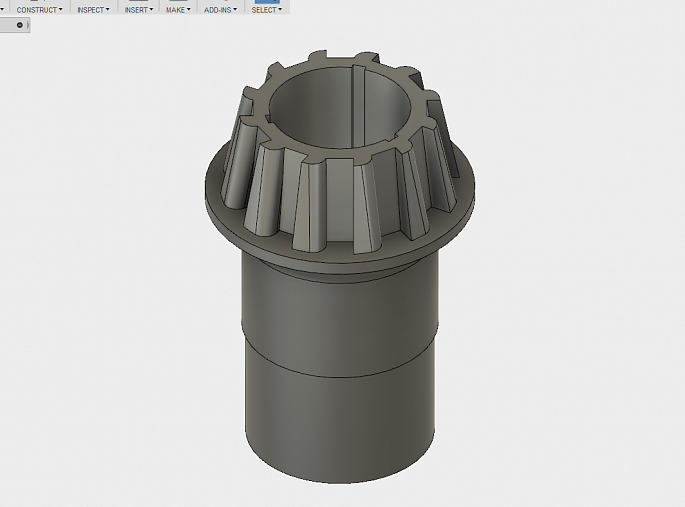Viewport: 685px width, 507px height.
Task: Open the CONSTRUCT dropdown menu
Action: tap(39, 9)
